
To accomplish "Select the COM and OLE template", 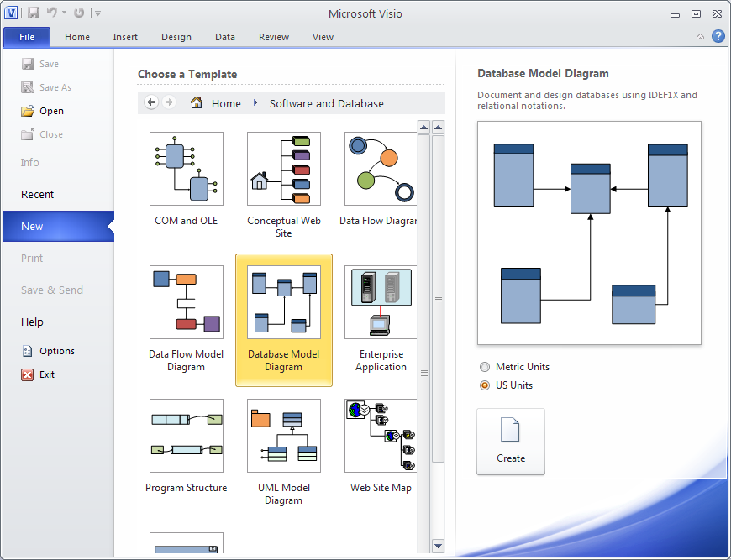I will coord(186,180).
